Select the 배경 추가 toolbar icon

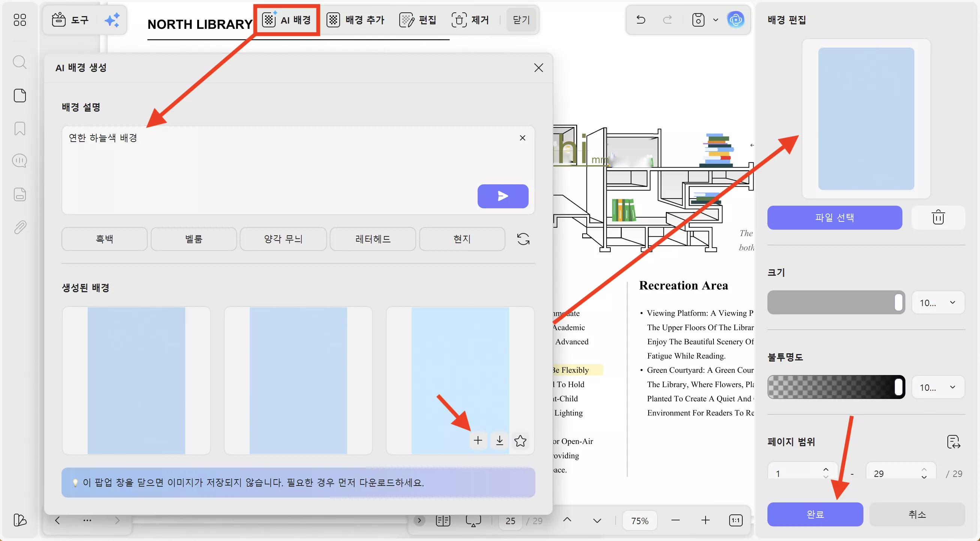(x=355, y=20)
